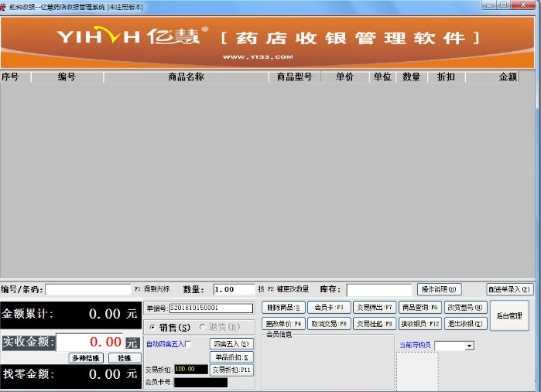The image size is (541, 392).
Task: Click the 数量 column header
Action: pos(412,77)
